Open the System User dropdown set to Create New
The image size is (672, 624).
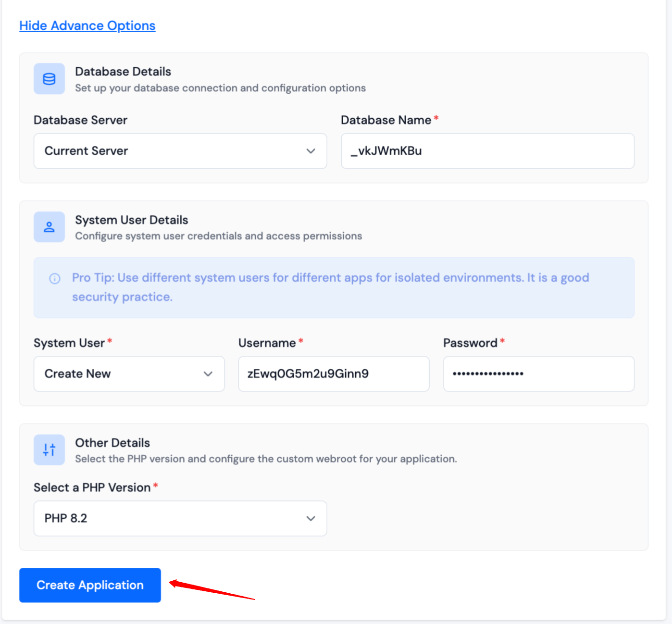click(129, 374)
